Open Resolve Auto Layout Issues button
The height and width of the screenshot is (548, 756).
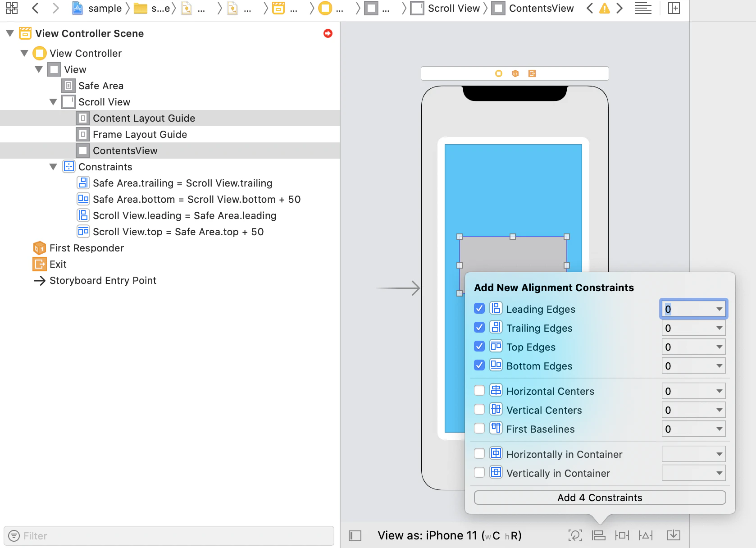(646, 535)
